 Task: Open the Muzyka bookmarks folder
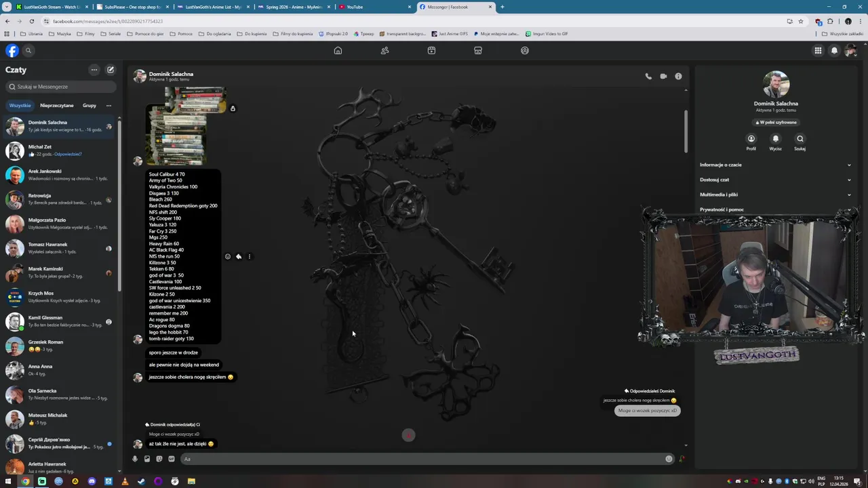pos(60,34)
